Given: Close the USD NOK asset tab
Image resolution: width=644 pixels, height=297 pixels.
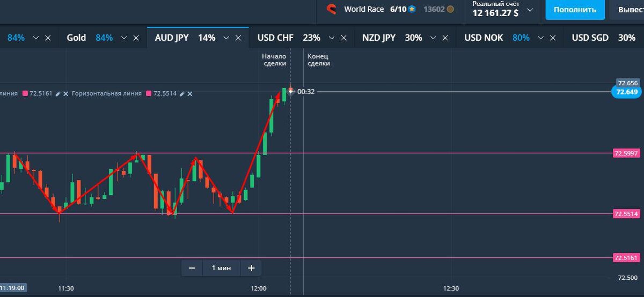Looking at the screenshot, I should pyautogui.click(x=553, y=38).
